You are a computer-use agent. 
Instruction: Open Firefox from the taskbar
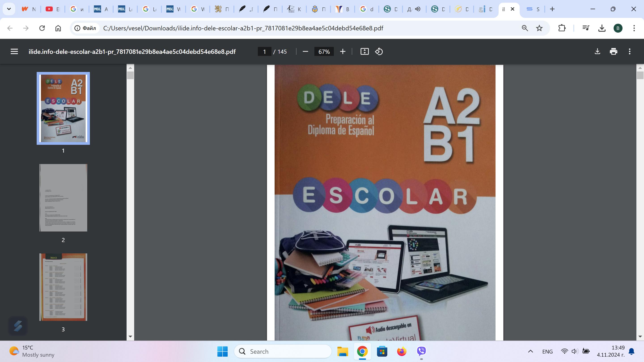point(402,351)
